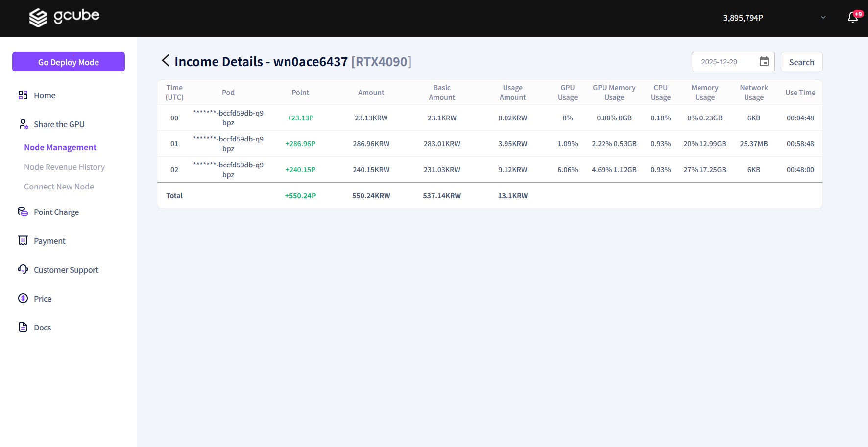Click the Point Charge coins icon
This screenshot has width=868, height=447.
pos(23,212)
